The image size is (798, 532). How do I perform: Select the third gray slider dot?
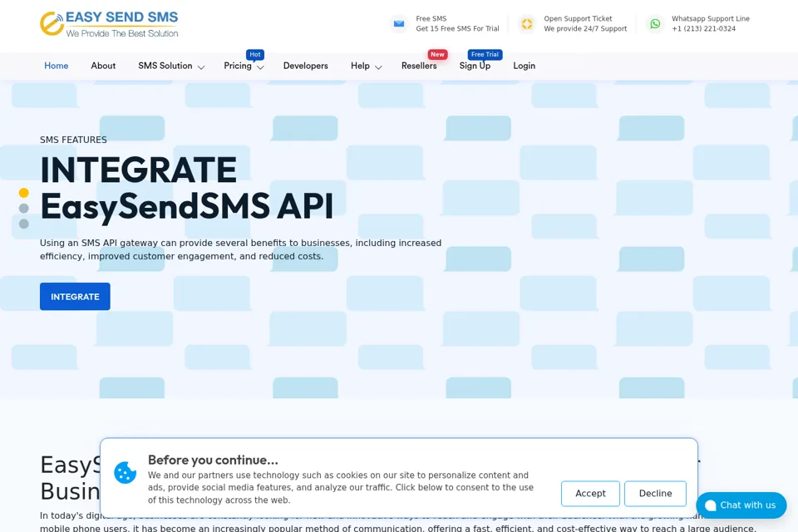23,224
